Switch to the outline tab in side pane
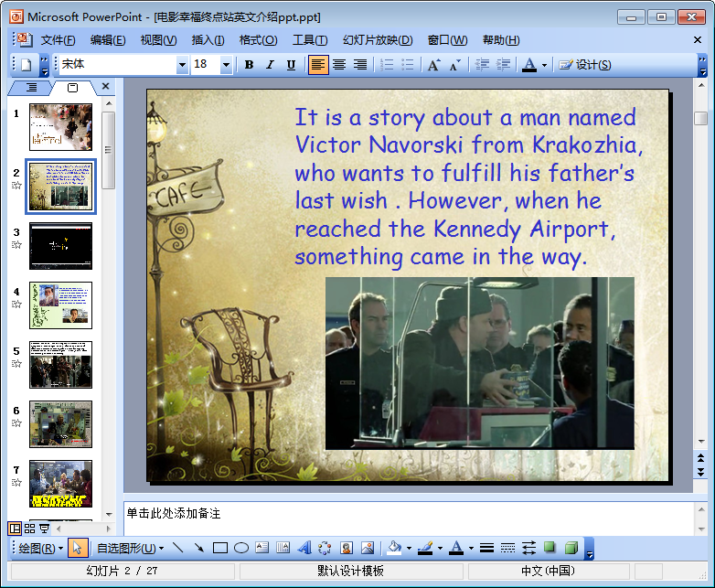Image resolution: width=715 pixels, height=588 pixels. 31,87
